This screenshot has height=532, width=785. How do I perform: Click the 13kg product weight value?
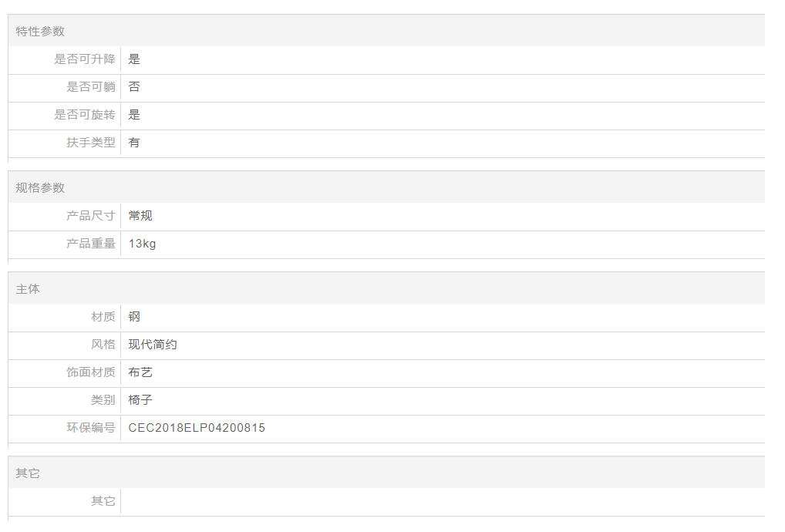[x=142, y=244]
